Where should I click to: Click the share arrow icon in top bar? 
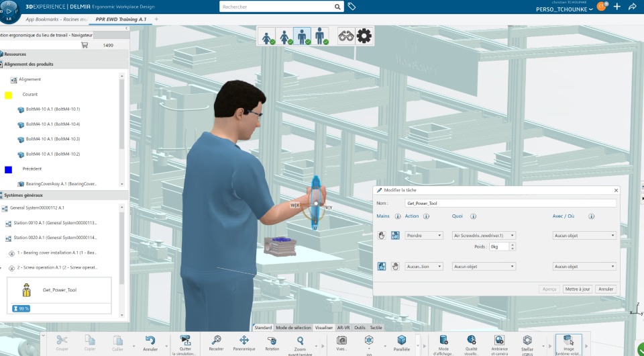tap(632, 7)
